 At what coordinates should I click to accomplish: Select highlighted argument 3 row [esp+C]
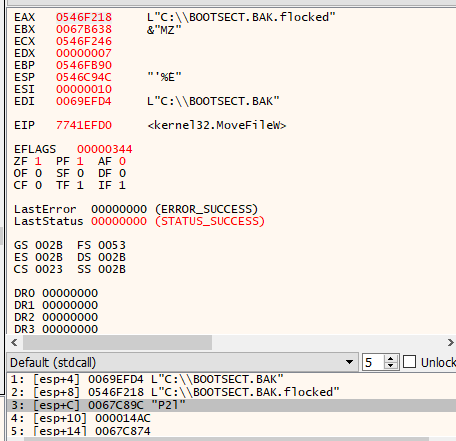(231, 405)
